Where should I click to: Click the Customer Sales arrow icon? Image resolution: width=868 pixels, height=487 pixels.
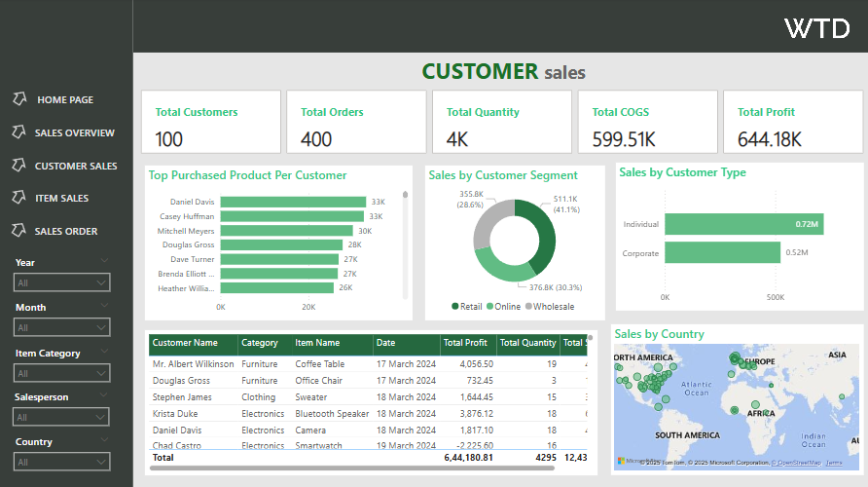coord(18,166)
